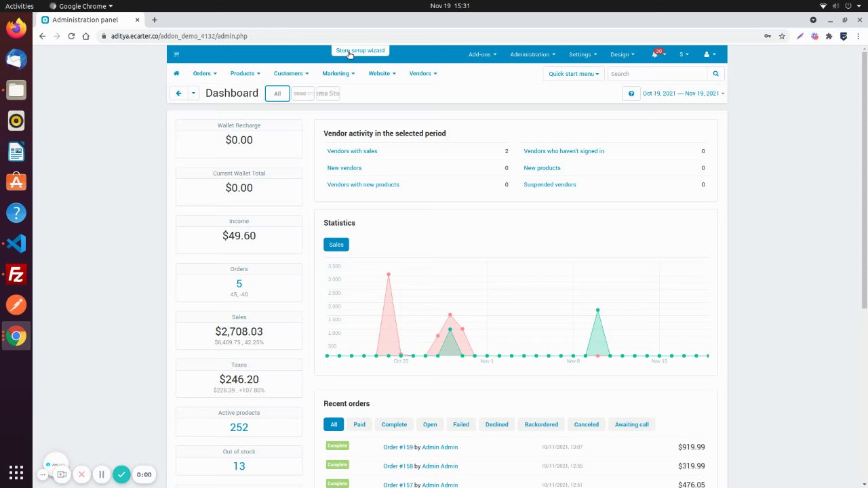Show the Ubuntu applications grid
The height and width of the screenshot is (488, 868).
(x=16, y=472)
